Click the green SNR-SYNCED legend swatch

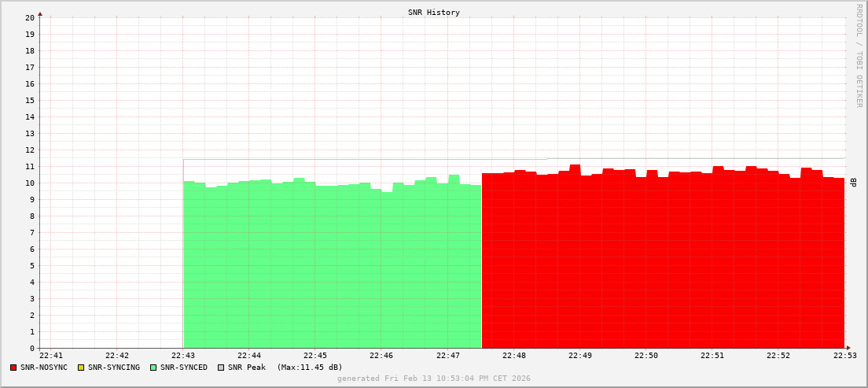pos(153,368)
